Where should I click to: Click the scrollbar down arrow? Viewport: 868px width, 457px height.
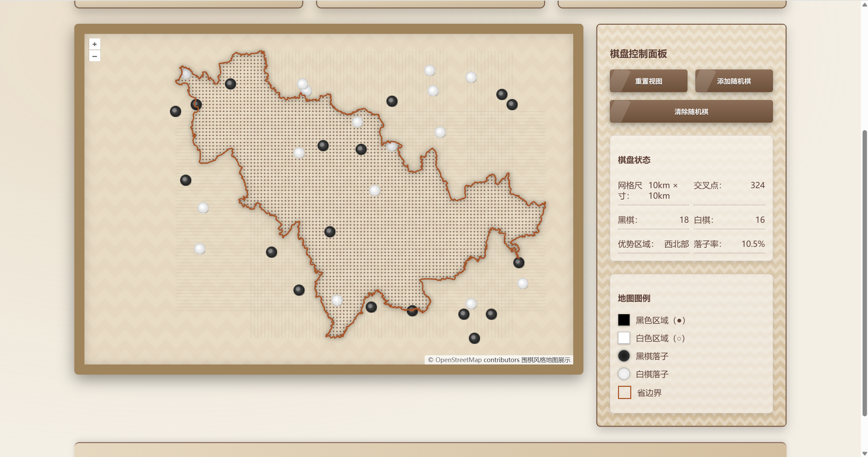tap(864, 453)
